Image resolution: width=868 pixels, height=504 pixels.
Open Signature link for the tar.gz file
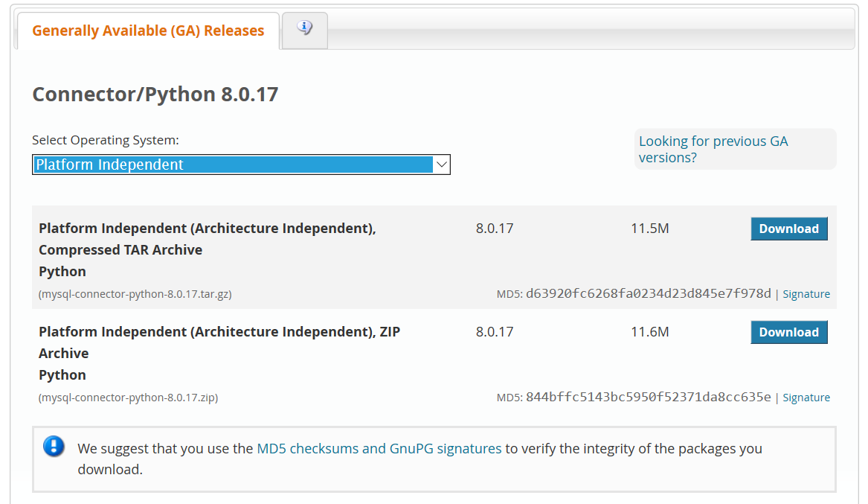[x=806, y=294]
